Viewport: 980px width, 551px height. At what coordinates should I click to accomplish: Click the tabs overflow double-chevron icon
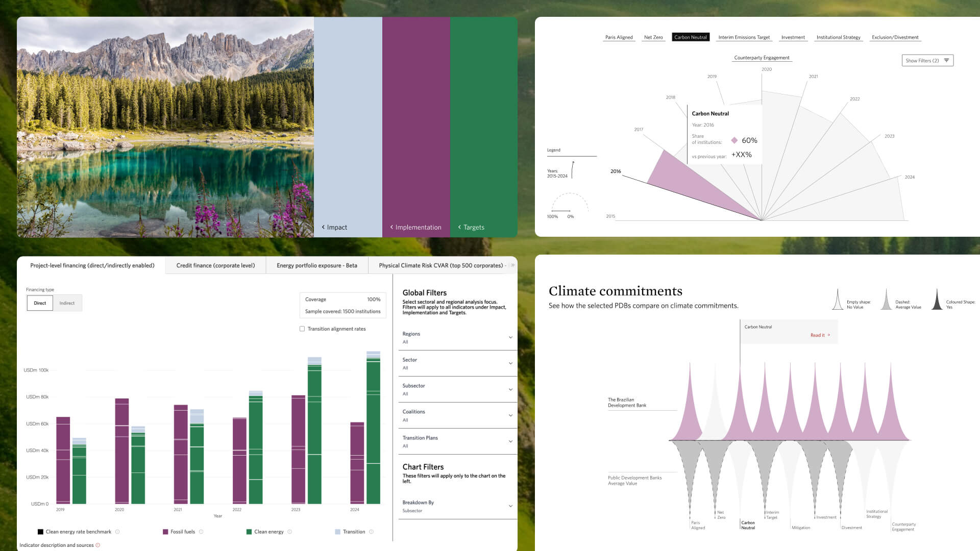[512, 265]
